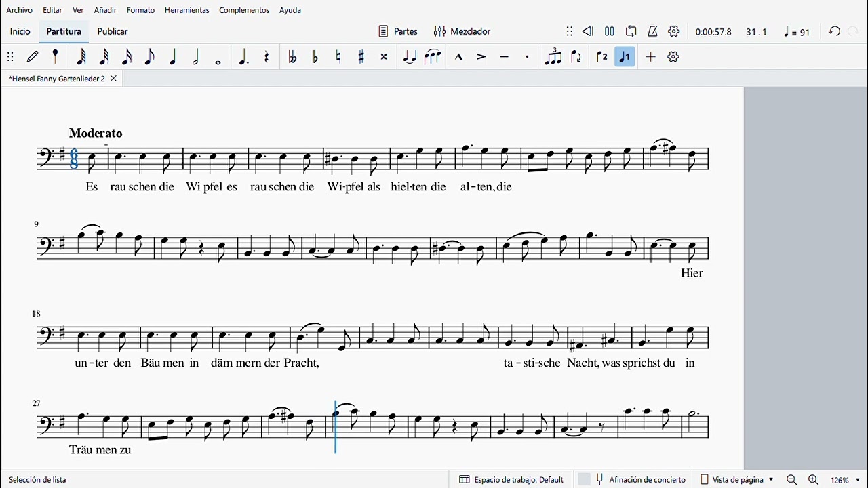This screenshot has height=488, width=868.
Task: Add tenuto articulation
Action: [x=505, y=57]
